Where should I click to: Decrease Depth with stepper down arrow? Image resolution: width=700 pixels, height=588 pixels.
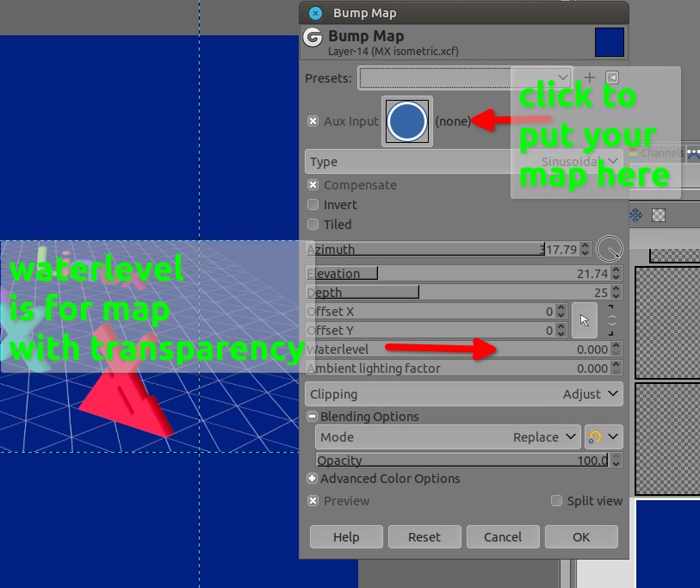click(616, 296)
